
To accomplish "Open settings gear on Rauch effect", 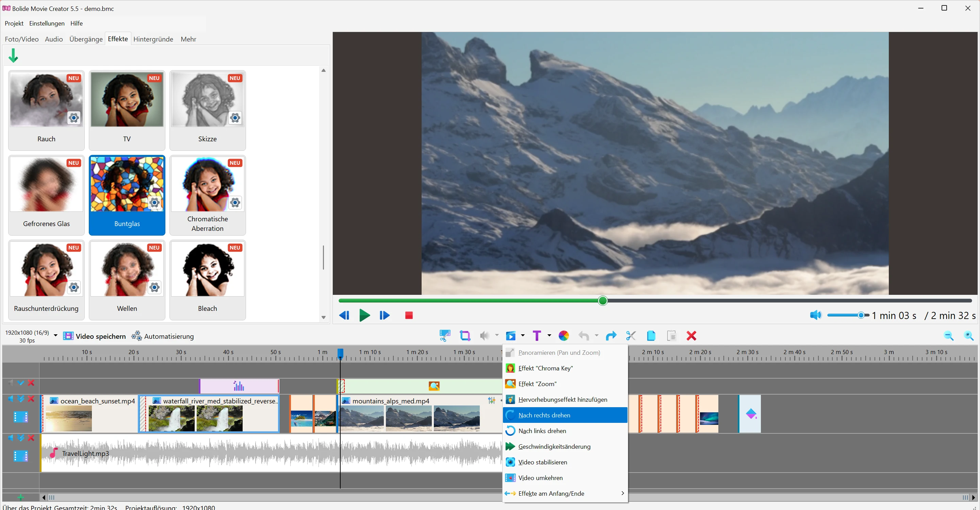I will (74, 117).
